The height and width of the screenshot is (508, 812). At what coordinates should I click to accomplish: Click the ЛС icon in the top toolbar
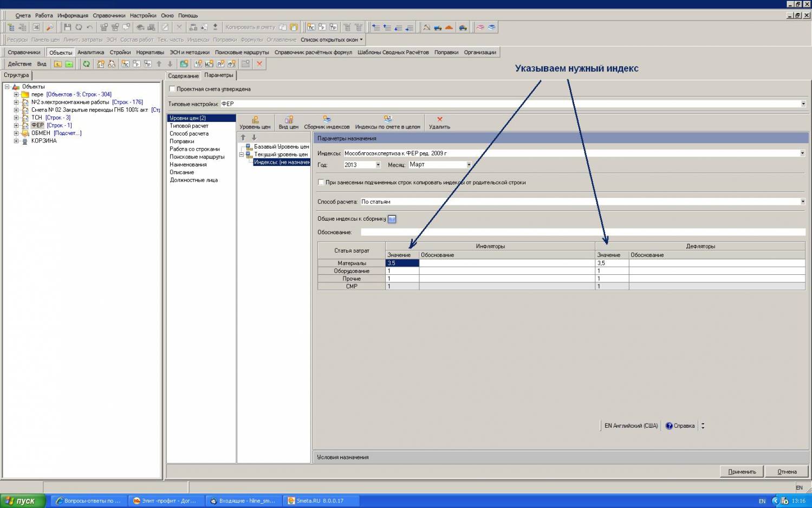[311, 27]
